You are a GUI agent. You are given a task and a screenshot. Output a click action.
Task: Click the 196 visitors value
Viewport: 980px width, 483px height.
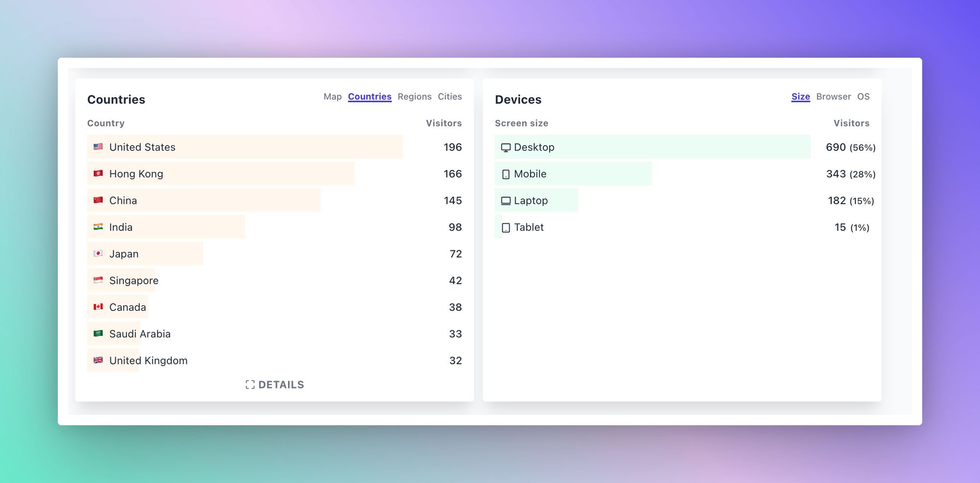[x=453, y=147]
